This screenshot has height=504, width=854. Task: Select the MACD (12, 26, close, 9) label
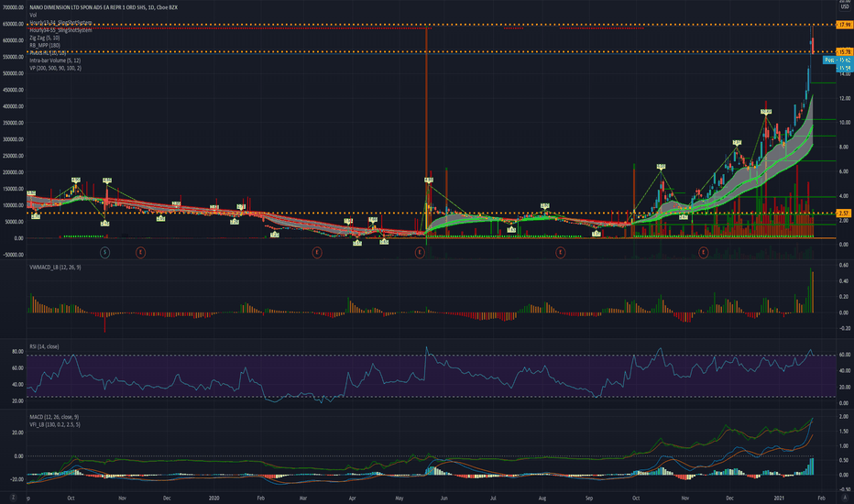pos(54,417)
